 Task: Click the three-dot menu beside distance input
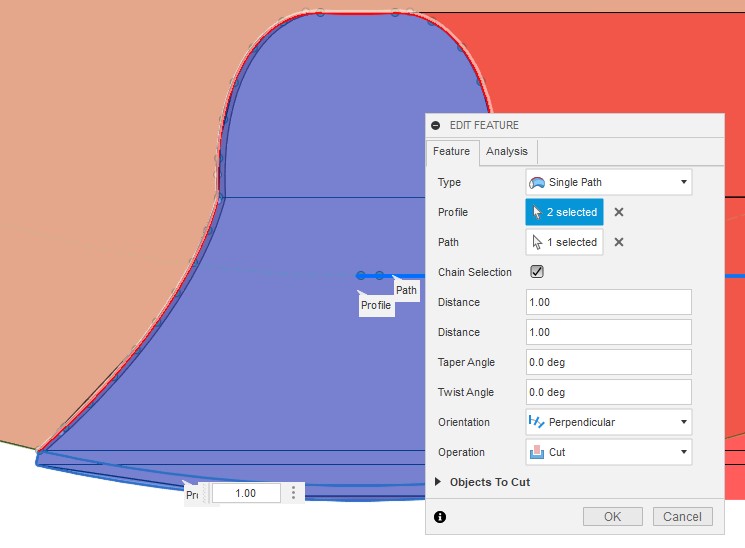293,493
